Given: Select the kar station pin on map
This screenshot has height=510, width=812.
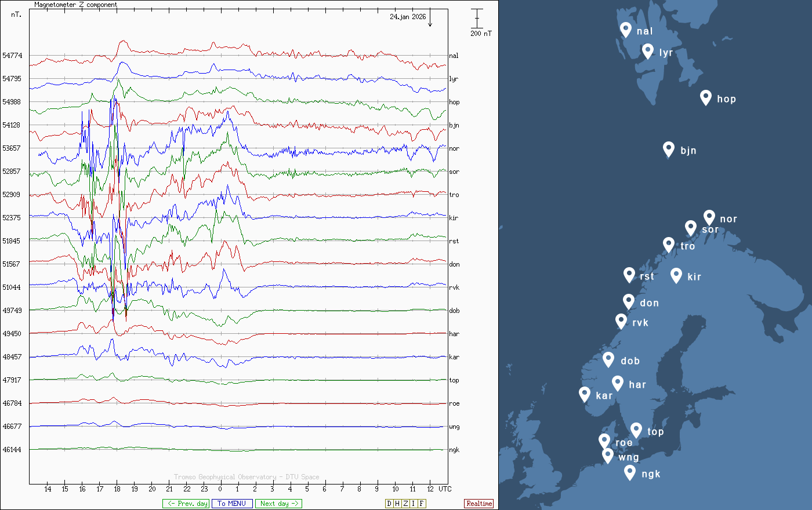Looking at the screenshot, I should [x=585, y=394].
